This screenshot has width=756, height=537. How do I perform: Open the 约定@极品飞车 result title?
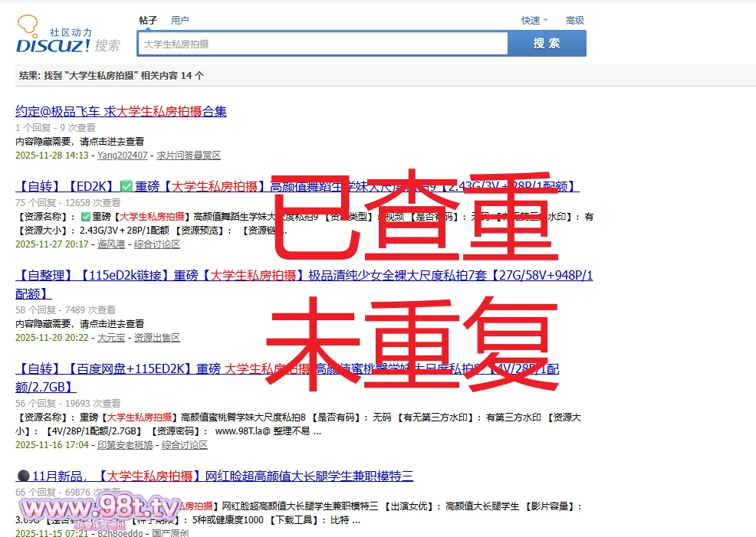(x=121, y=111)
